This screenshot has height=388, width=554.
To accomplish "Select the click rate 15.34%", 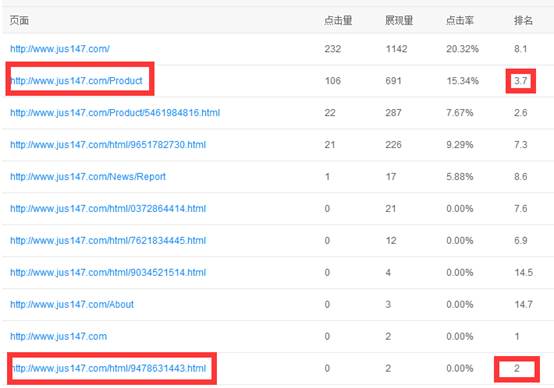I will click(x=462, y=81).
